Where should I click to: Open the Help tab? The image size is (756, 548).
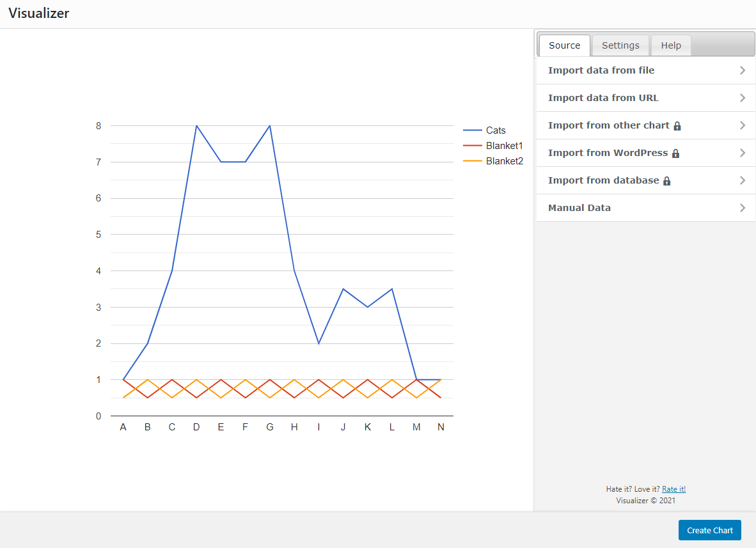pos(670,45)
